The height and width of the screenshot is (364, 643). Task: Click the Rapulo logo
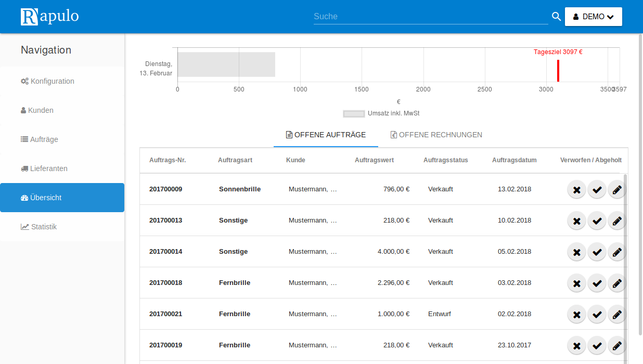tap(50, 17)
